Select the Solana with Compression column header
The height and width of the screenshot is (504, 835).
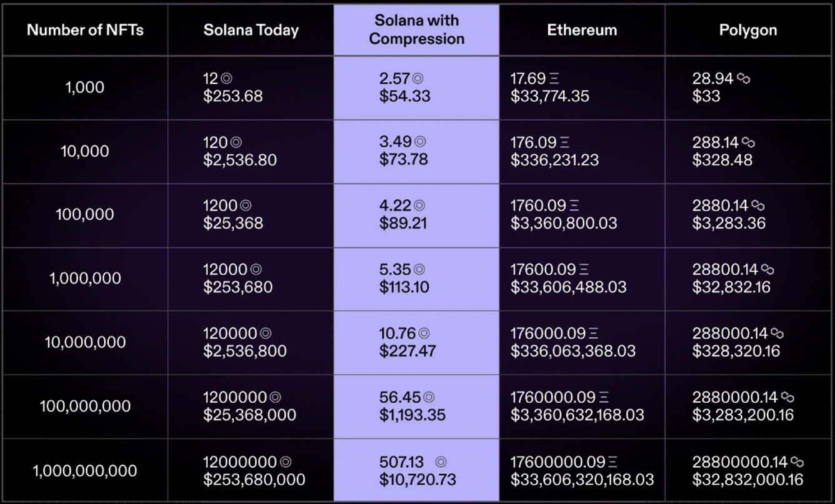(x=416, y=30)
